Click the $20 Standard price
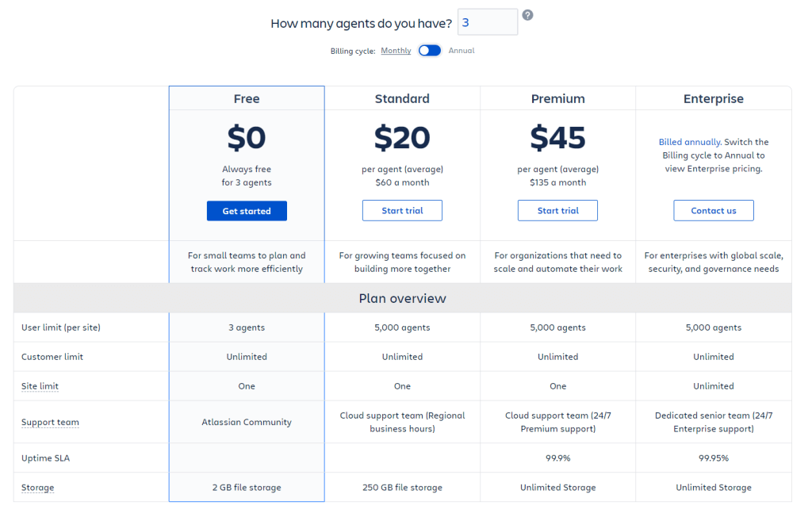The image size is (812, 517). (x=402, y=138)
